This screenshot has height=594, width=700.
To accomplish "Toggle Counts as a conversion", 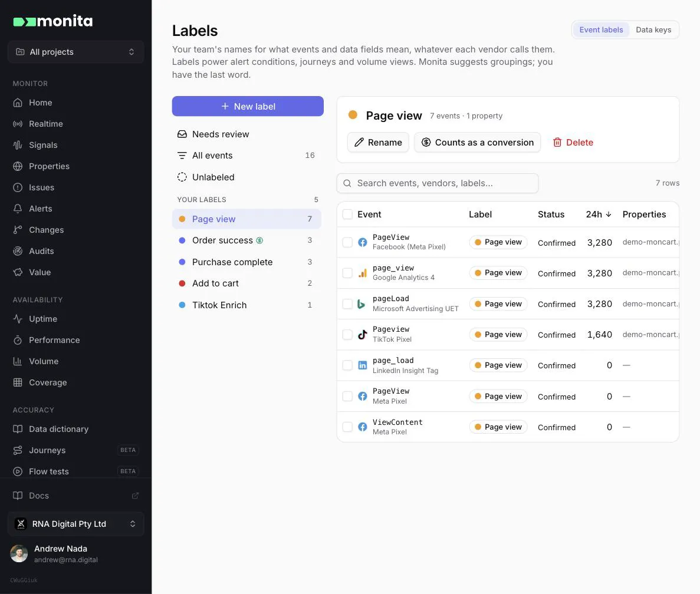I will pyautogui.click(x=477, y=142).
